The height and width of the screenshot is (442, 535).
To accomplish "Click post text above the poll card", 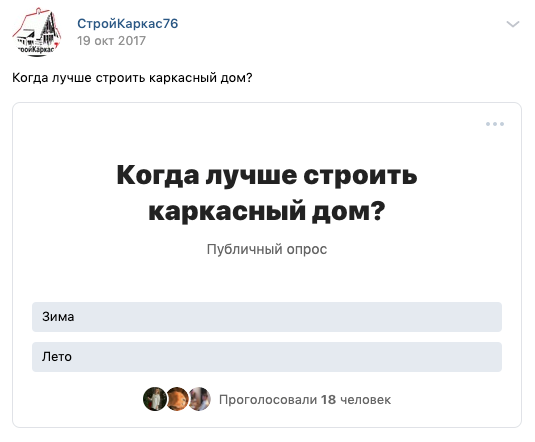I will tap(132, 78).
